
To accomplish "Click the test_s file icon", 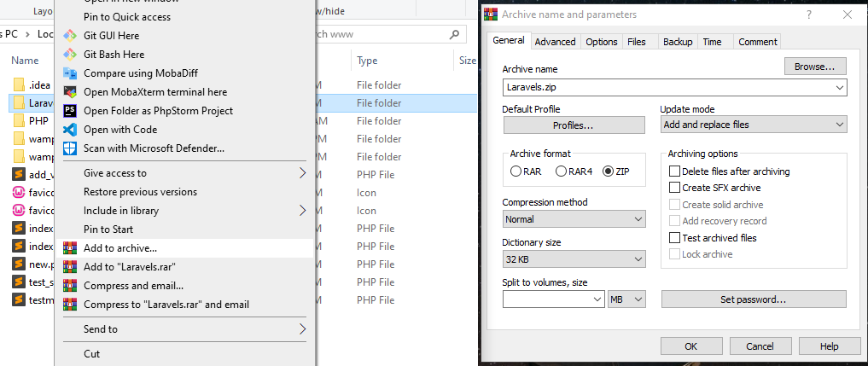I will (x=19, y=282).
